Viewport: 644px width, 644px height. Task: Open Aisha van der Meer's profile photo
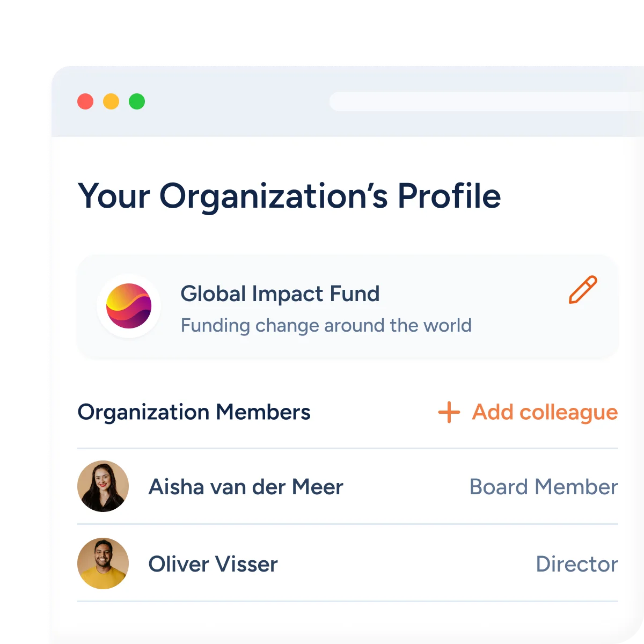[x=103, y=486]
